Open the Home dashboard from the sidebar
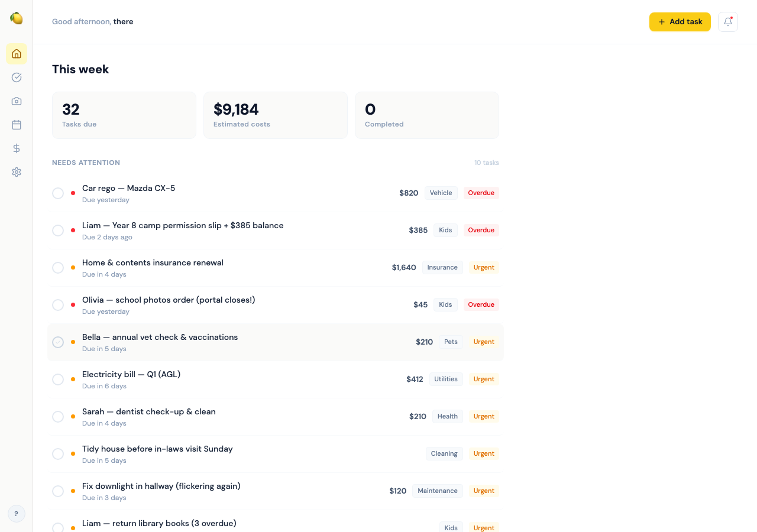Screen dimensions: 757x532 tap(17, 54)
